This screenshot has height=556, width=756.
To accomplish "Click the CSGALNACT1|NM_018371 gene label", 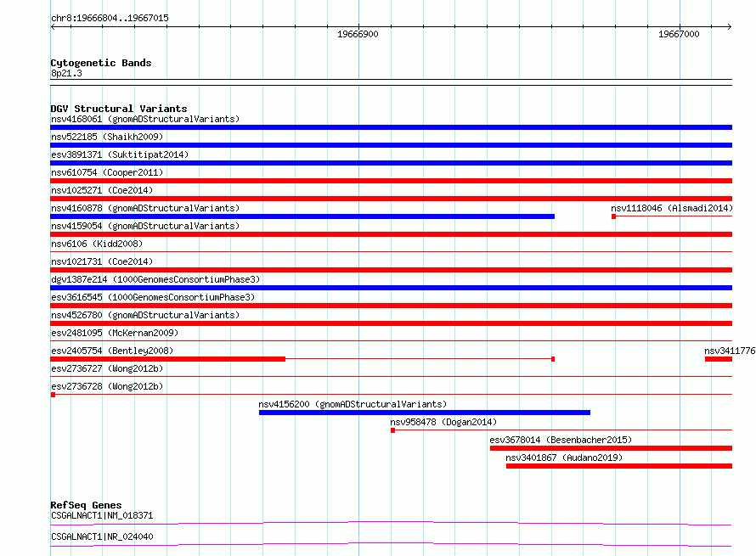I will [102, 515].
